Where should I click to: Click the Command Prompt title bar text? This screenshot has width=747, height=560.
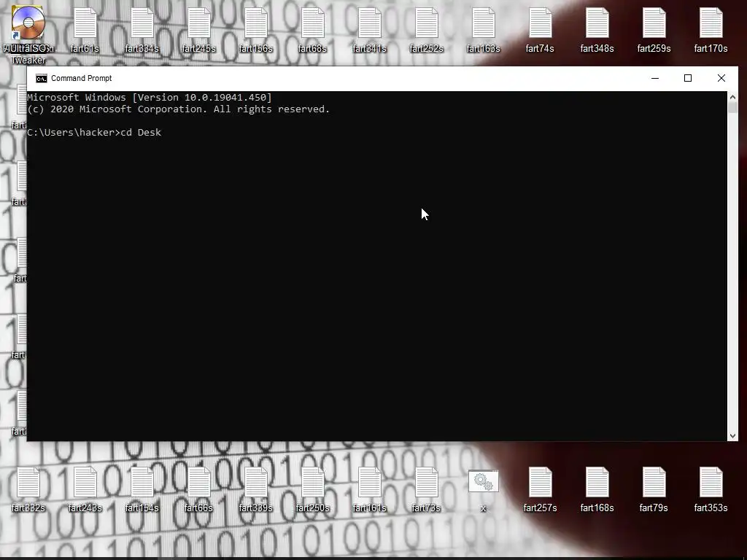[x=82, y=79]
